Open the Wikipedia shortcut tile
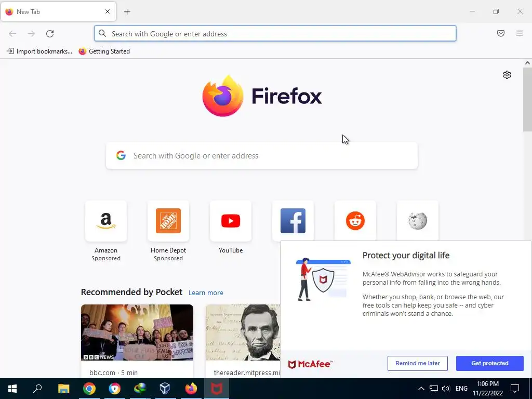Image resolution: width=532 pixels, height=399 pixels. (x=418, y=220)
